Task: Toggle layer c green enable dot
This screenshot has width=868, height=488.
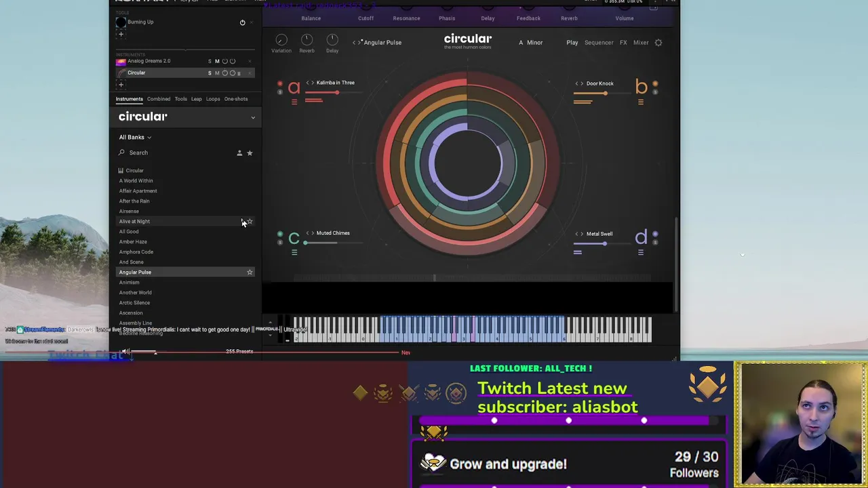Action: pyautogui.click(x=280, y=235)
